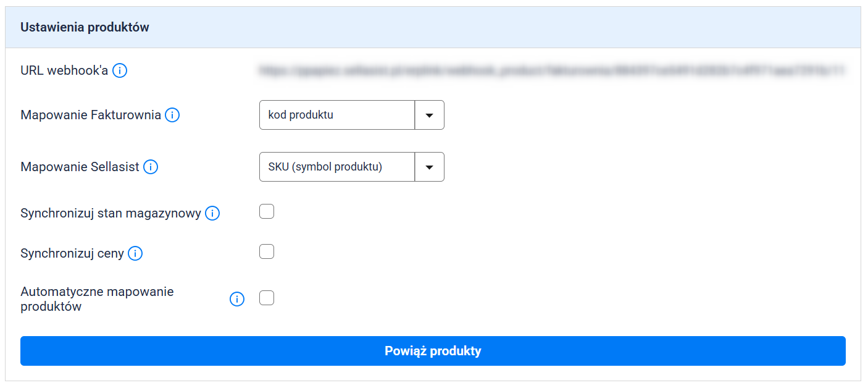
Task: Click the "URL webhook'a" label text
Action: (64, 70)
